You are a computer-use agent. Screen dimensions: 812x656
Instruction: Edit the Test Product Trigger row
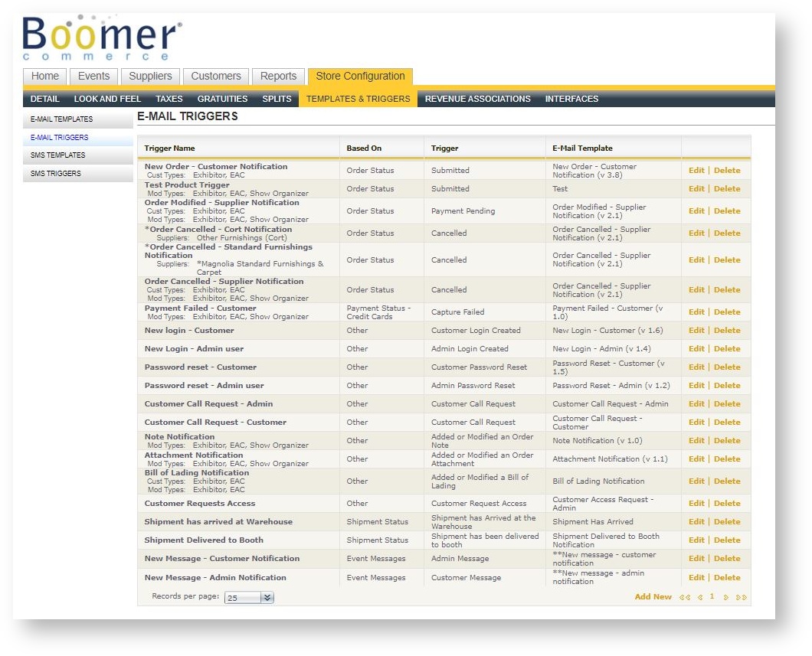coord(696,189)
